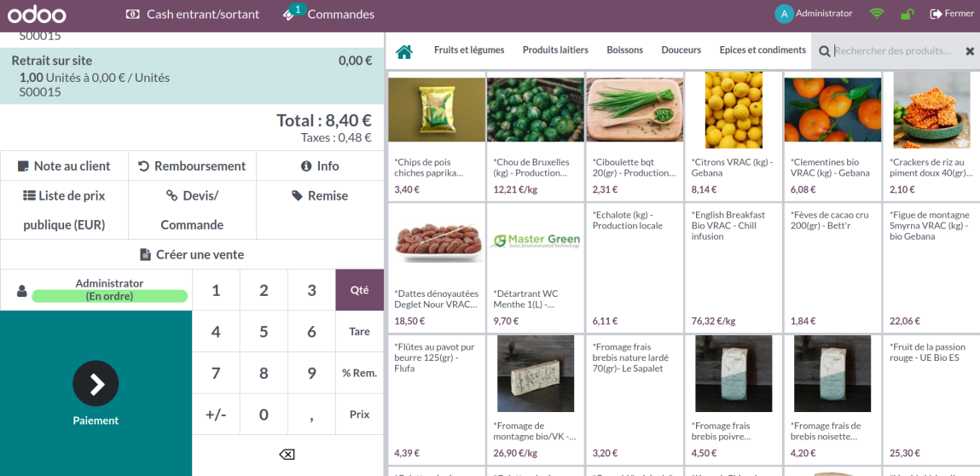Screen dimensions: 980x476
Task: Tap numpad key 0
Action: [264, 415]
